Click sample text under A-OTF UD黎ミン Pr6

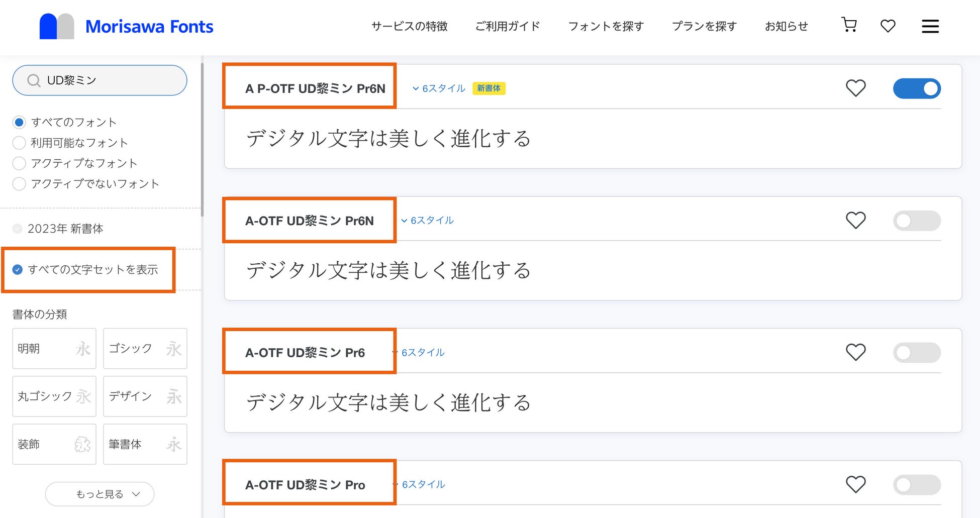[x=388, y=403]
